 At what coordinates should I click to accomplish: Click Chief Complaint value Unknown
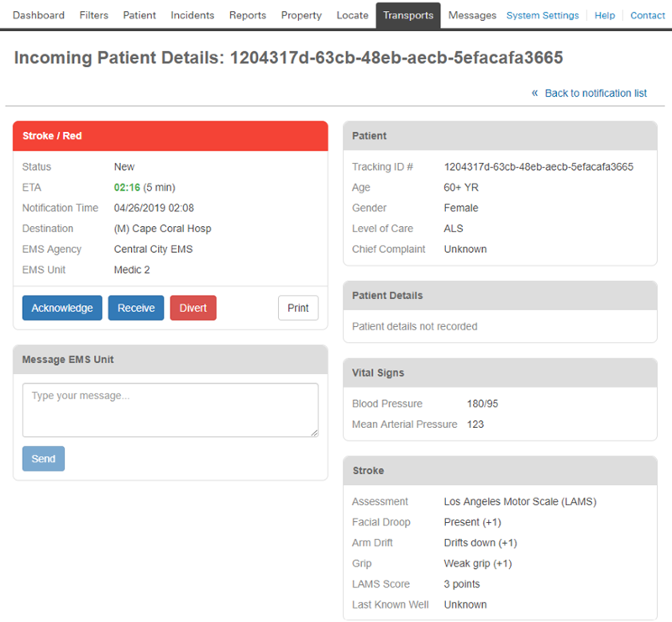(x=465, y=250)
